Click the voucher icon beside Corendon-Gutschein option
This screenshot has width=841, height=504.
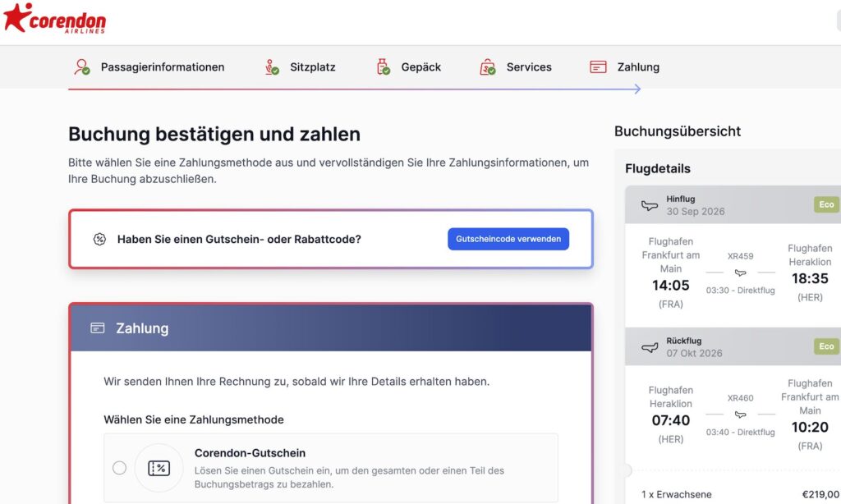pyautogui.click(x=160, y=466)
